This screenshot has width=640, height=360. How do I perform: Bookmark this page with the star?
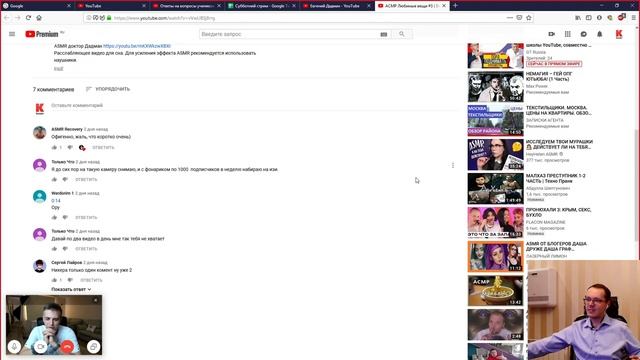(x=529, y=18)
